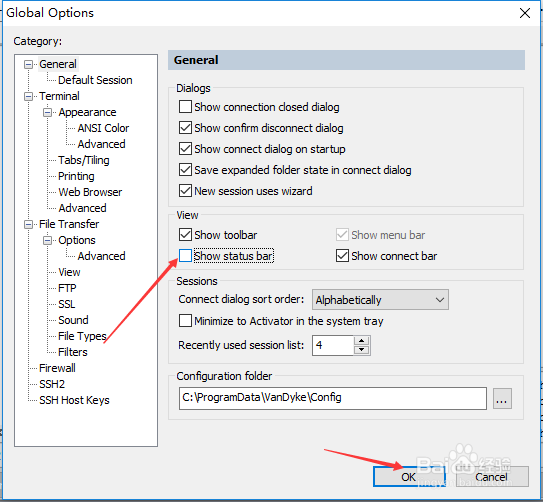Viewport: 543px width, 502px height.
Task: Select Printing category
Action: (x=76, y=176)
